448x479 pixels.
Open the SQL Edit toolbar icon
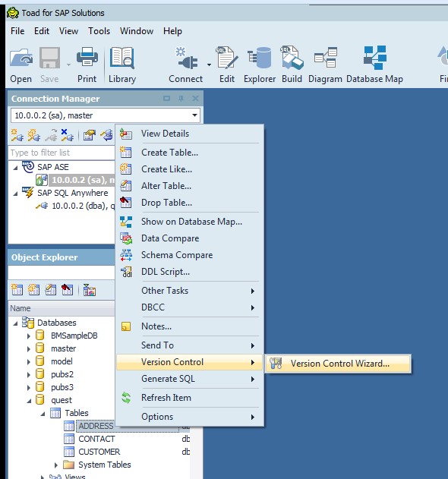tap(227, 57)
